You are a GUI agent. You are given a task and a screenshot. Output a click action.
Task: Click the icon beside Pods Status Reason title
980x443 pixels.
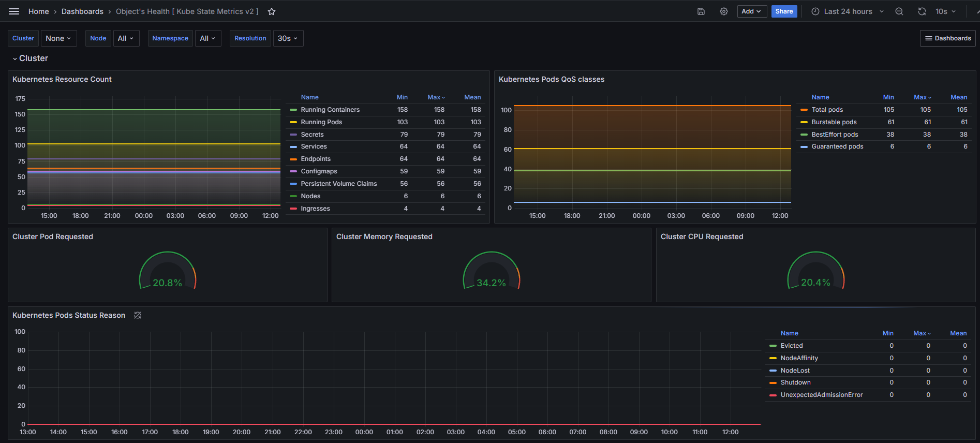[138, 315]
